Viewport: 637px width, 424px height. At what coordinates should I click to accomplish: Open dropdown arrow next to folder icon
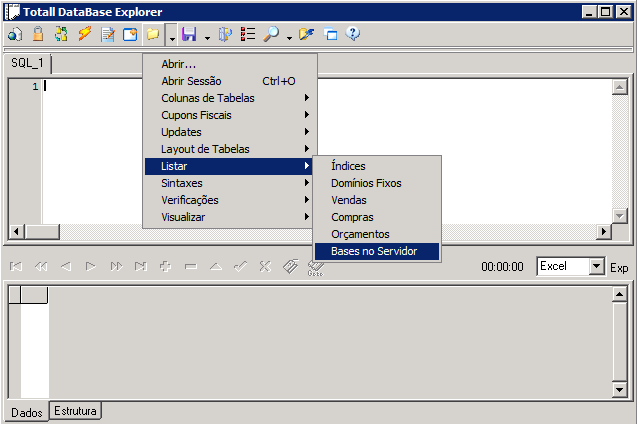coord(172,35)
